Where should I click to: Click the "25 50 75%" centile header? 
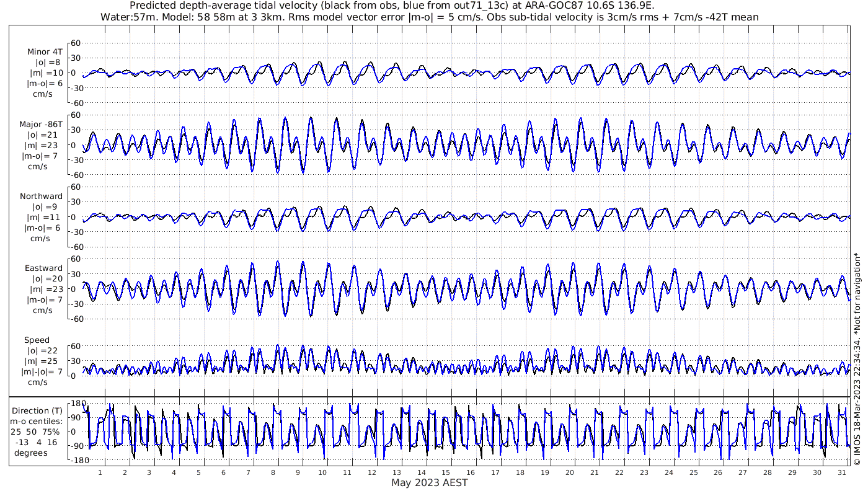coord(35,432)
